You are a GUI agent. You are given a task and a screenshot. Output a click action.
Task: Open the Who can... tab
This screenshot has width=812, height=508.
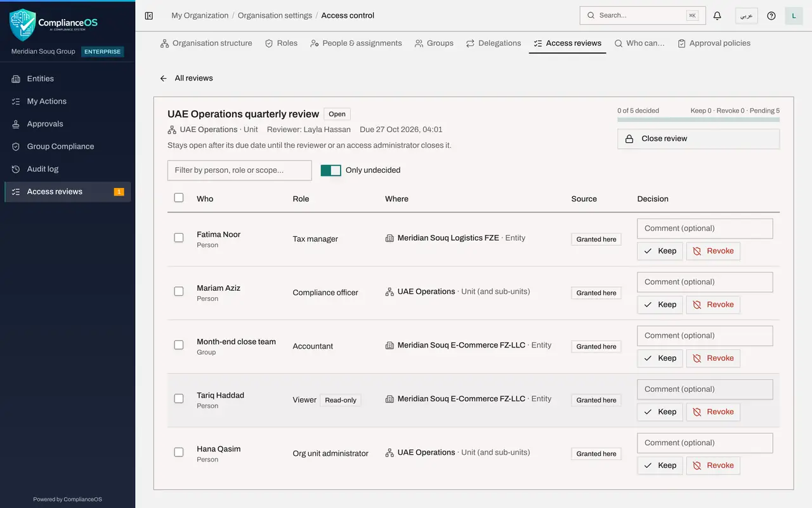click(x=639, y=43)
